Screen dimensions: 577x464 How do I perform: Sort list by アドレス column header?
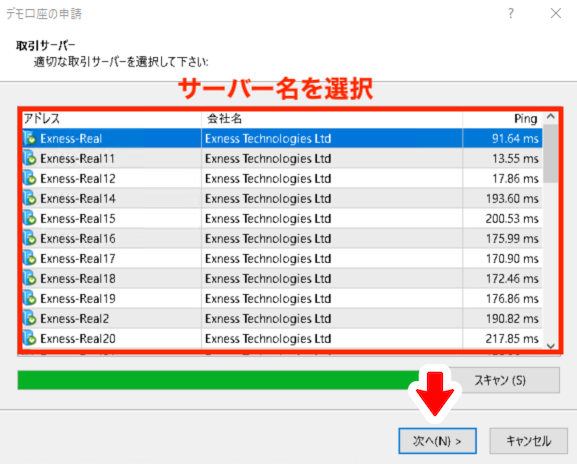(112, 119)
